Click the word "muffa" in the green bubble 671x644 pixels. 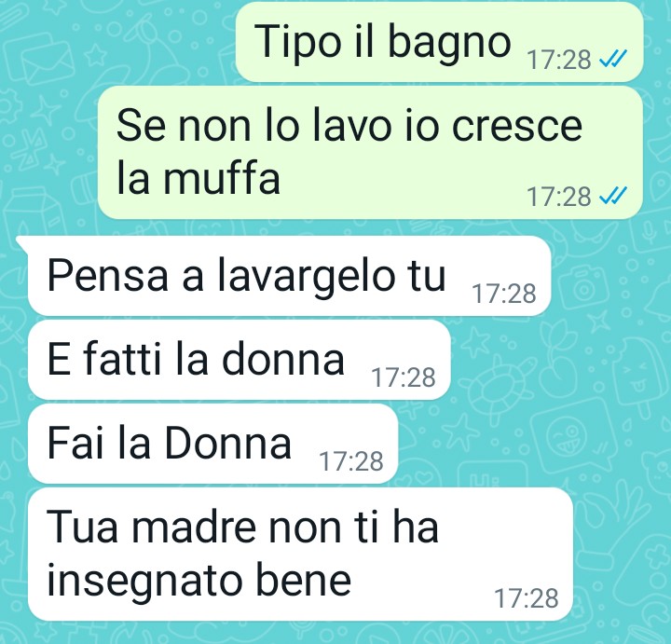[222, 178]
